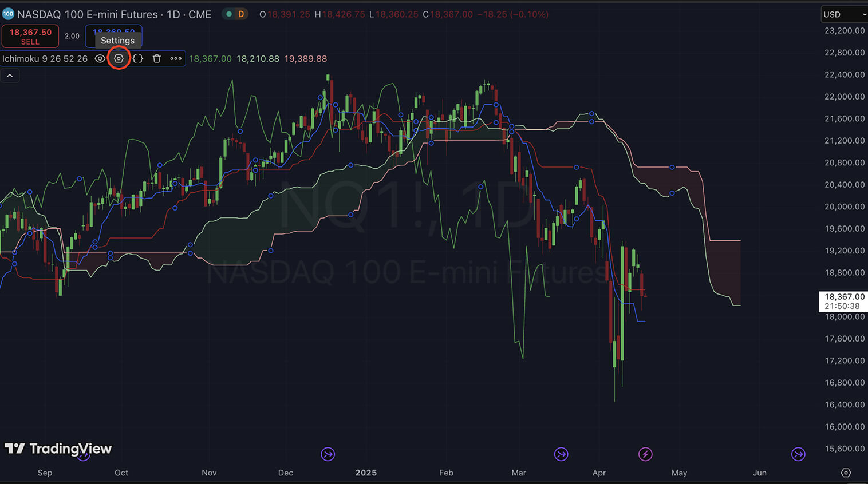Open Ichimoku source code braces icon

pos(138,58)
